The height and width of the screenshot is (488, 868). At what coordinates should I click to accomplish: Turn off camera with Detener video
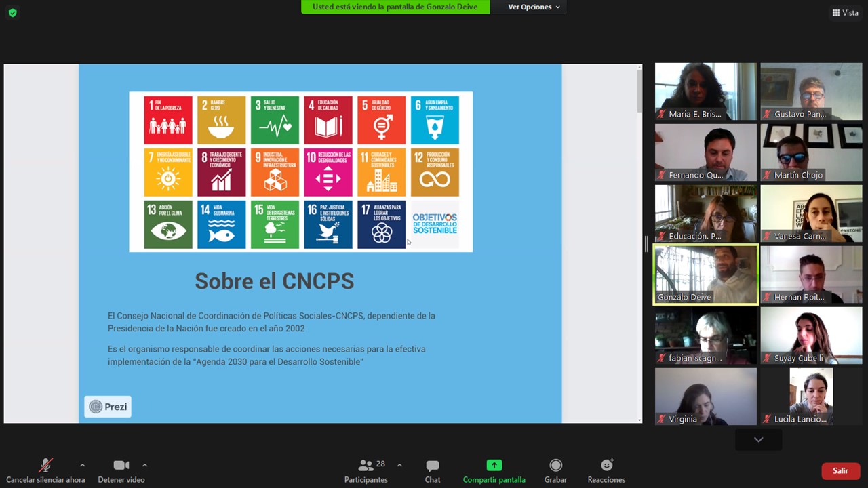point(121,470)
